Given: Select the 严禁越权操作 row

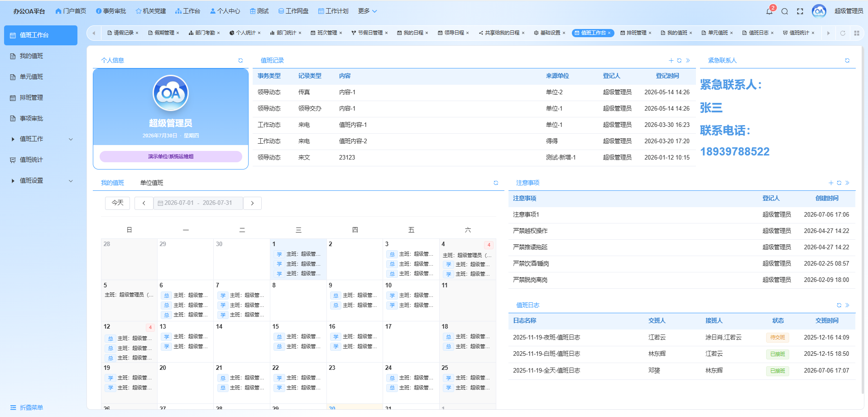Looking at the screenshot, I should click(x=682, y=231).
